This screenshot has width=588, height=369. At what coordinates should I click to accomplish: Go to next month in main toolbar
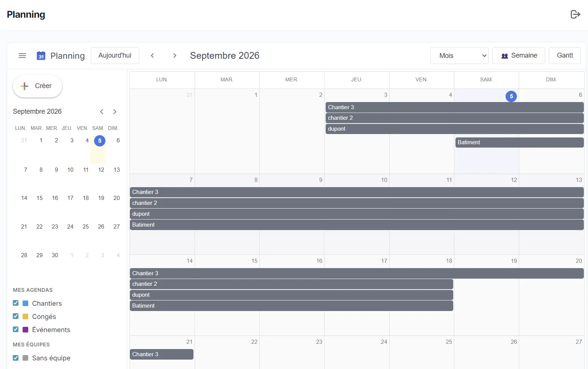click(x=175, y=55)
